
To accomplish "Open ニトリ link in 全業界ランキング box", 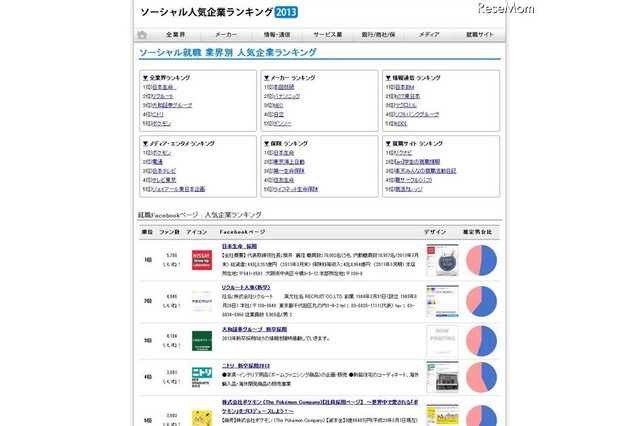I will (x=158, y=115).
